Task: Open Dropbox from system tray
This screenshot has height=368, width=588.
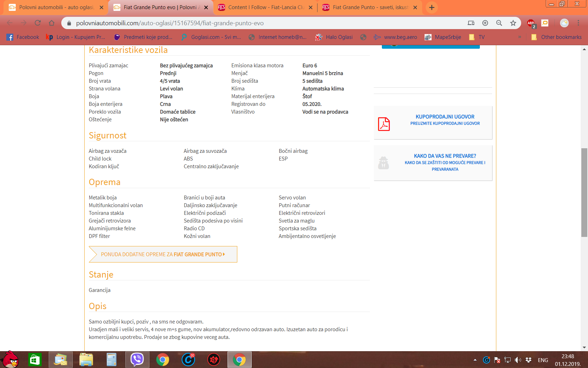Action: click(528, 360)
